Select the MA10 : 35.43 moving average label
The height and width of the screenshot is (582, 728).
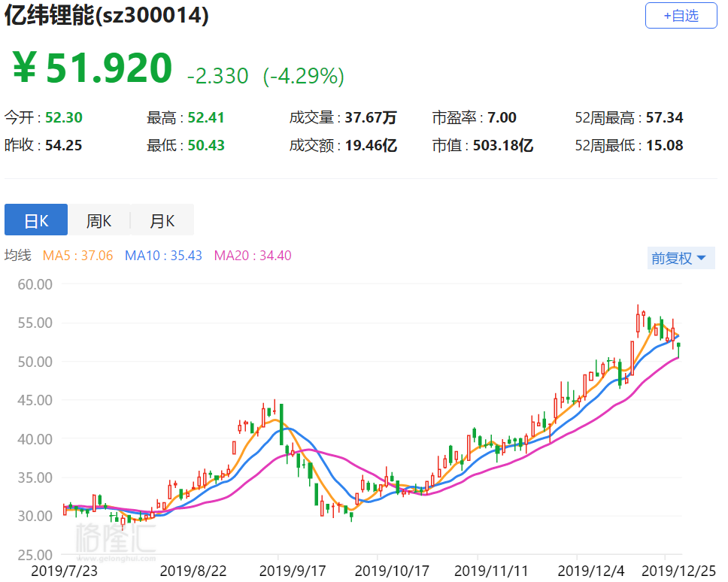coord(163,255)
